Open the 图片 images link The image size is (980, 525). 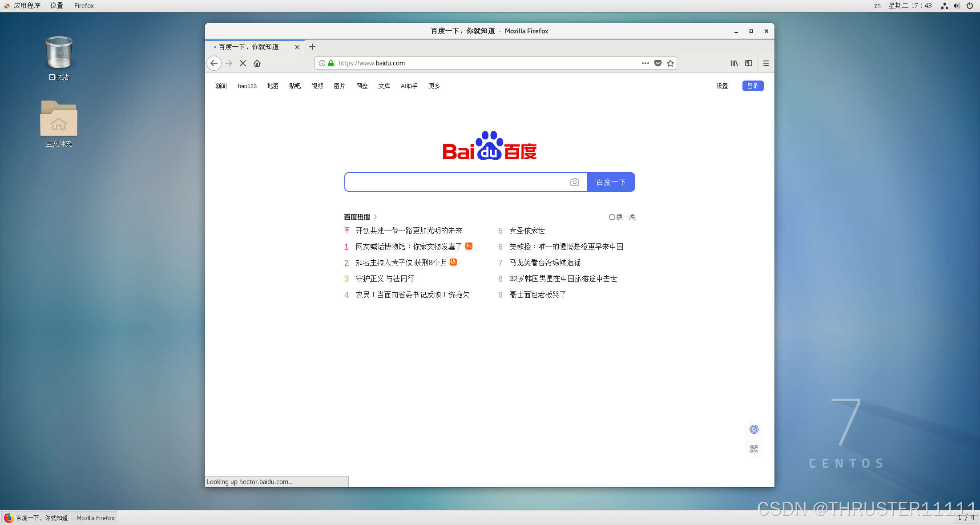pyautogui.click(x=339, y=86)
